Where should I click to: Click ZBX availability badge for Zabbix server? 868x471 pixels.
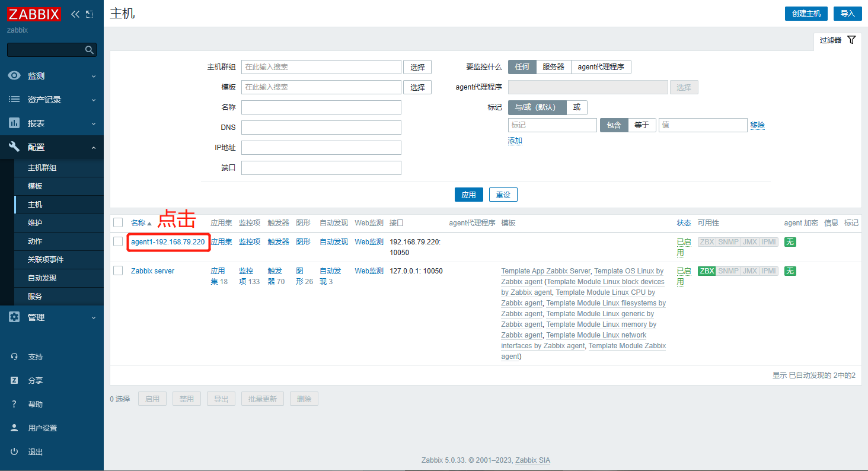pos(707,271)
